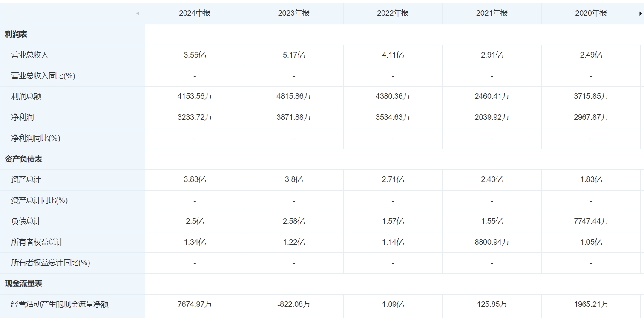Select the 2024中报 column header

coord(195,13)
